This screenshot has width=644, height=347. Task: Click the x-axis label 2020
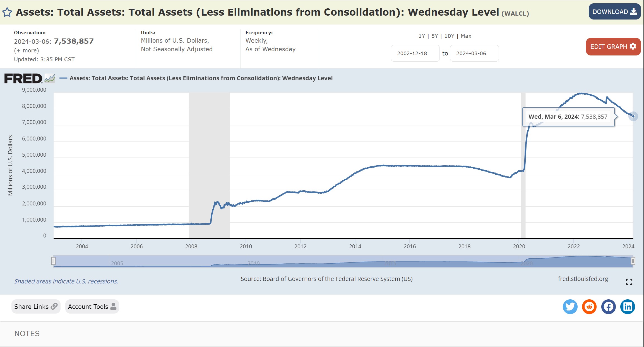pyautogui.click(x=519, y=246)
